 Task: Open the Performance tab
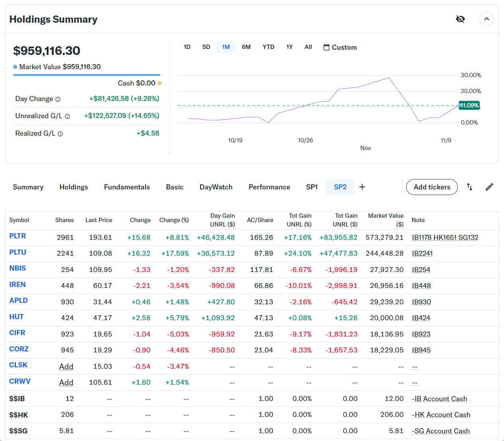pos(269,187)
